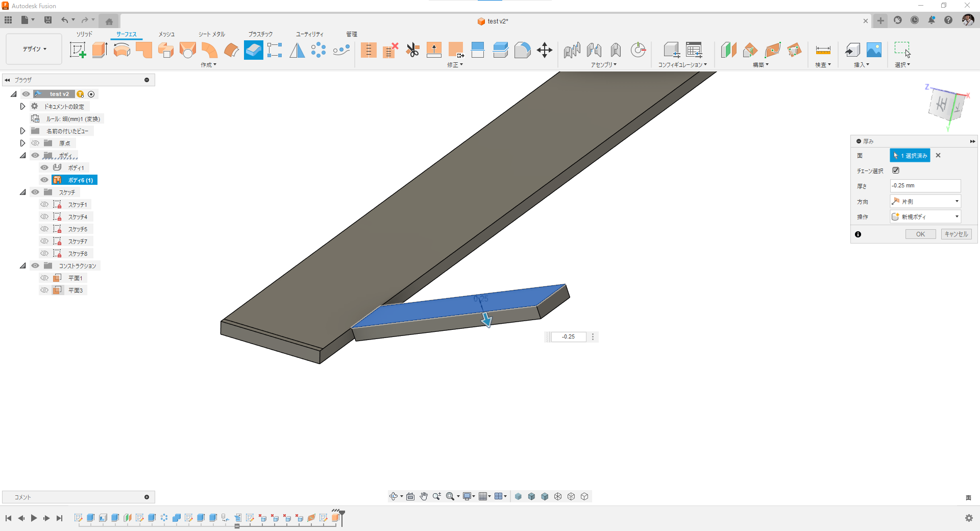
Task: Select the Create Sketch tool
Action: tap(78, 50)
